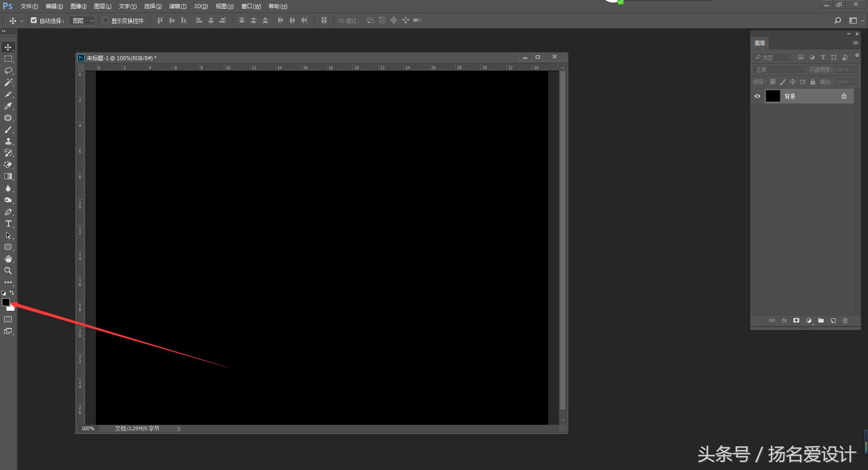Open the Edit Toolbar three-dots menu
This screenshot has width=868, height=470.
click(x=8, y=282)
